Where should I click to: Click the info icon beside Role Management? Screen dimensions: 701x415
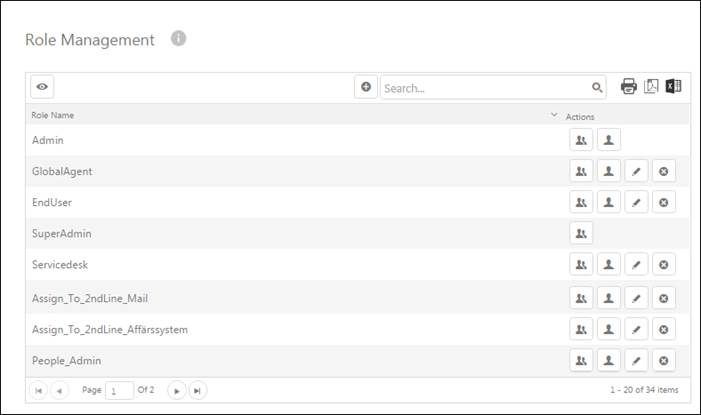(x=178, y=39)
